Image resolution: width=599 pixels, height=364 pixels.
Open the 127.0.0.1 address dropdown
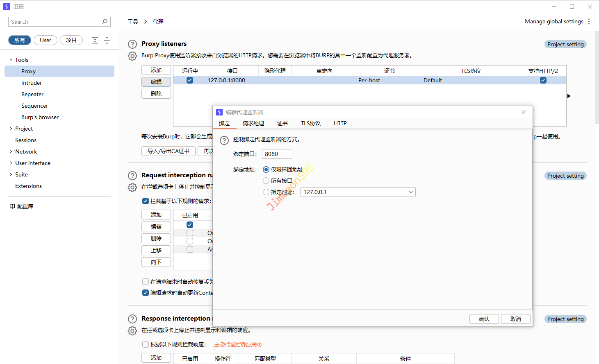coord(410,192)
